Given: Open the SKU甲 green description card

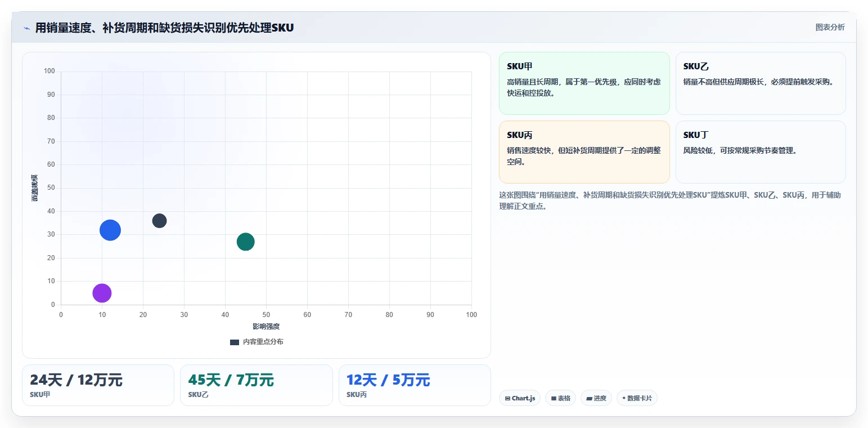Looking at the screenshot, I should tap(584, 83).
